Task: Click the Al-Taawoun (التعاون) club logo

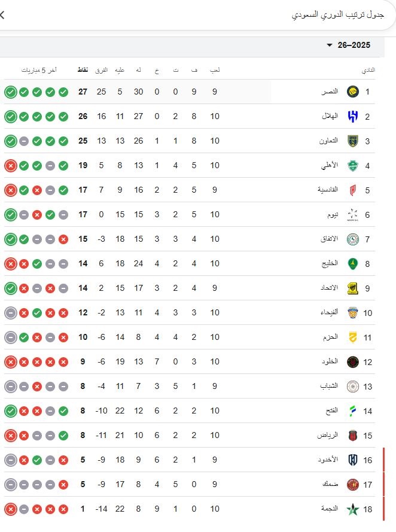Action: (x=352, y=141)
